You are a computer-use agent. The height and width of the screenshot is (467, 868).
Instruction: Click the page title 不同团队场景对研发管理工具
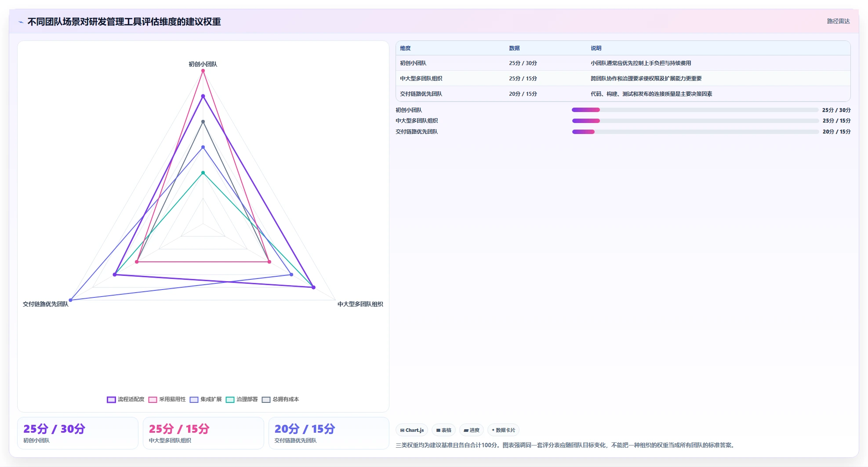[x=124, y=22]
